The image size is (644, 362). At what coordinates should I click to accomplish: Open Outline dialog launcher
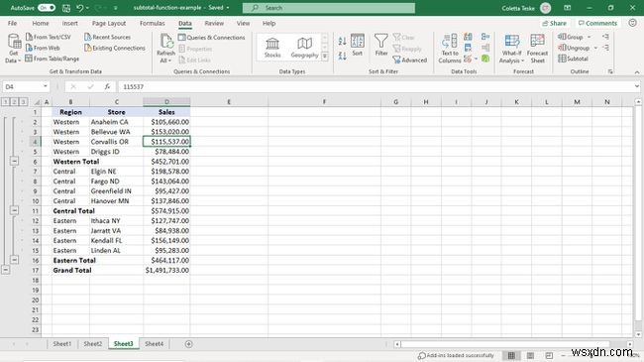(610, 71)
